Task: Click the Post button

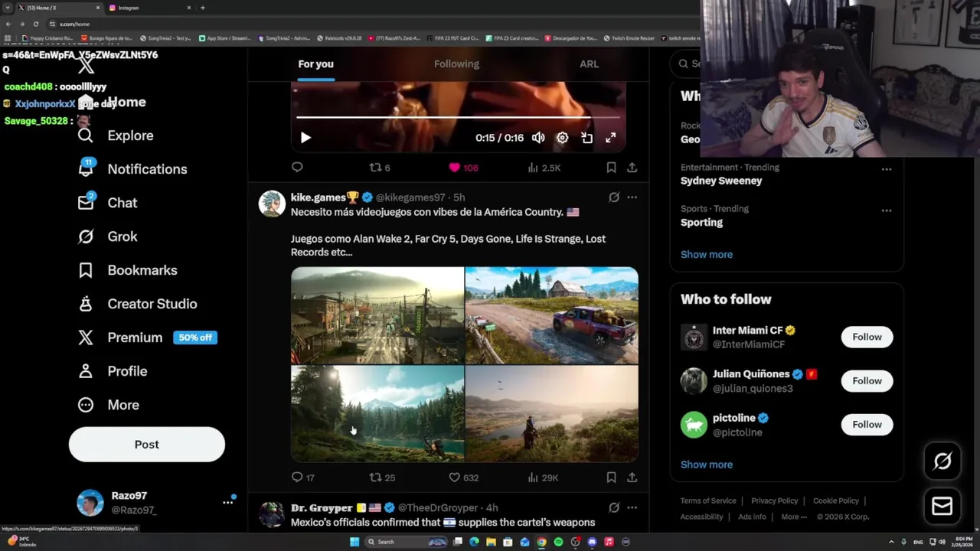Action: (x=147, y=445)
